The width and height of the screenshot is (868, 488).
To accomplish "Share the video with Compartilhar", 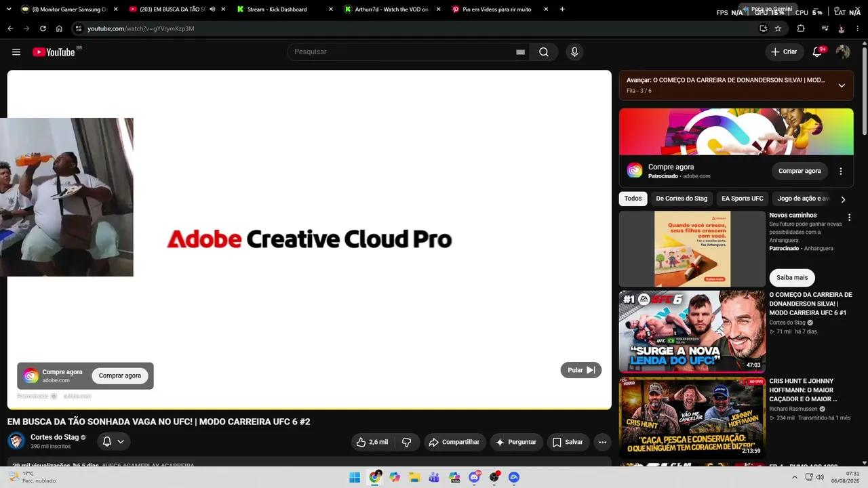I will coord(454,442).
